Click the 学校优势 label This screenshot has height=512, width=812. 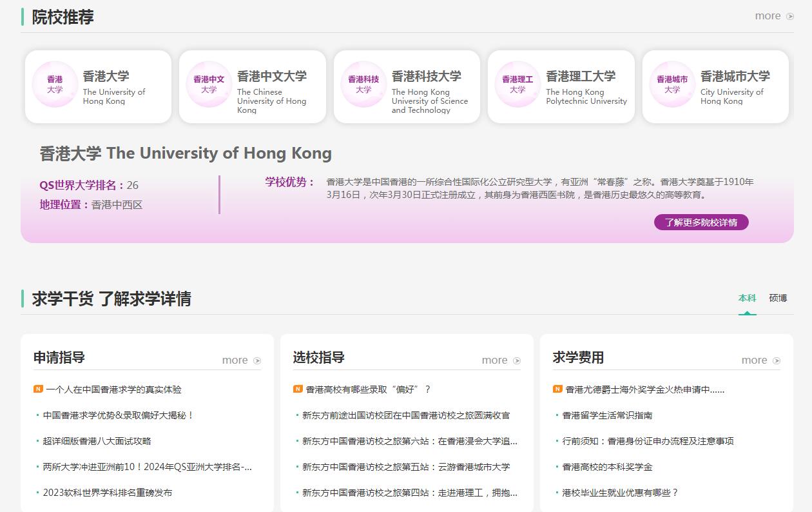coord(290,182)
